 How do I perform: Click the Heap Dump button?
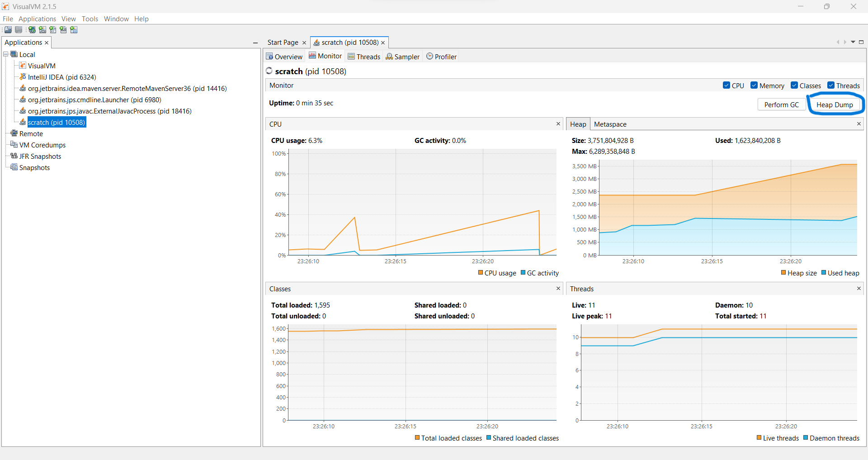(x=835, y=104)
